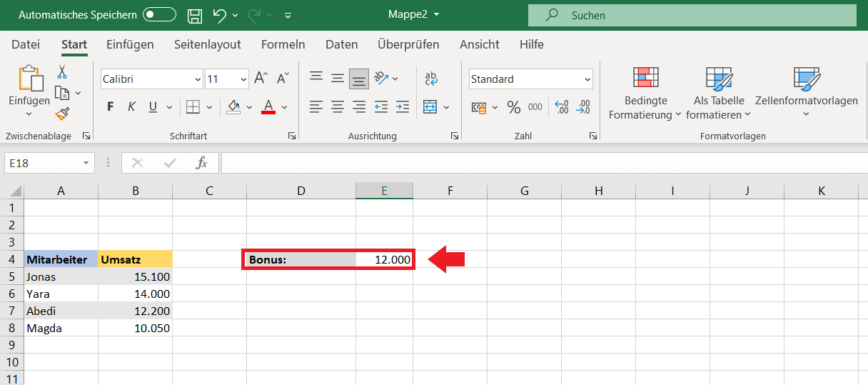Screen dimensions: 868x385
Task: Go to the Formeln tab
Action: [x=283, y=44]
